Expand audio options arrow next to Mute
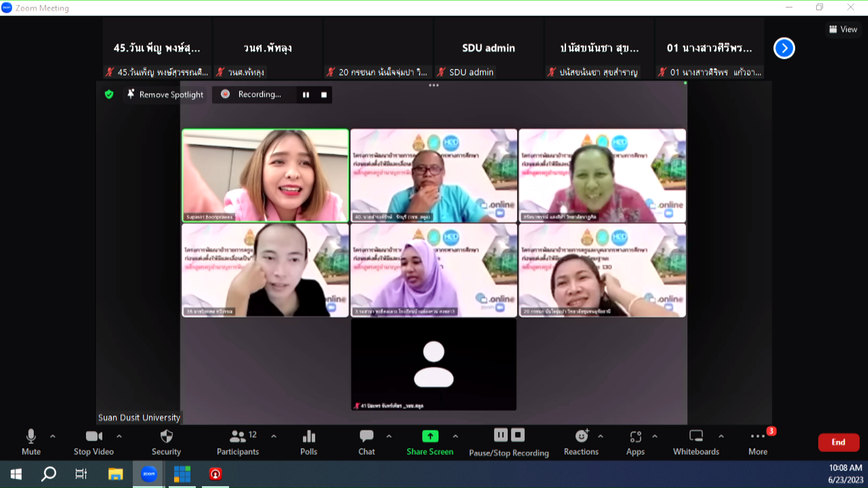 point(53,436)
